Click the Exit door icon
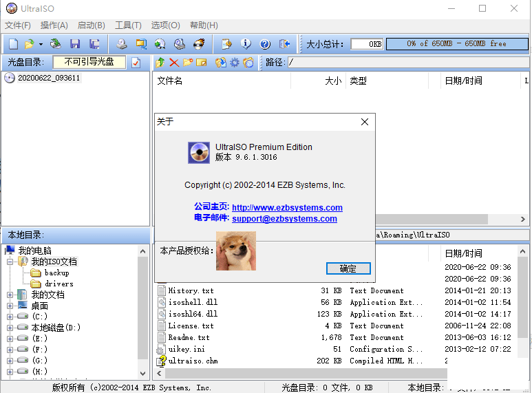Screen dimensions: 532x393 pos(284,44)
